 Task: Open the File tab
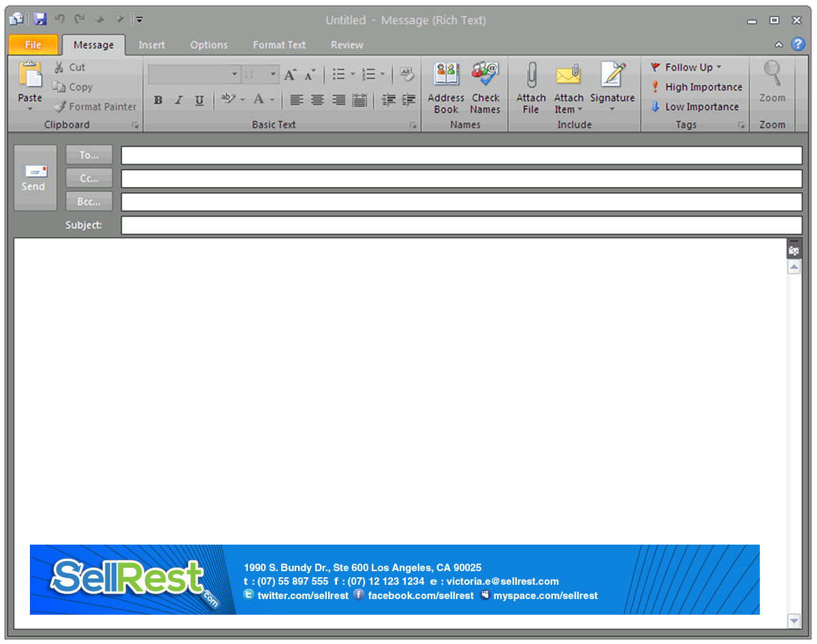click(x=33, y=45)
